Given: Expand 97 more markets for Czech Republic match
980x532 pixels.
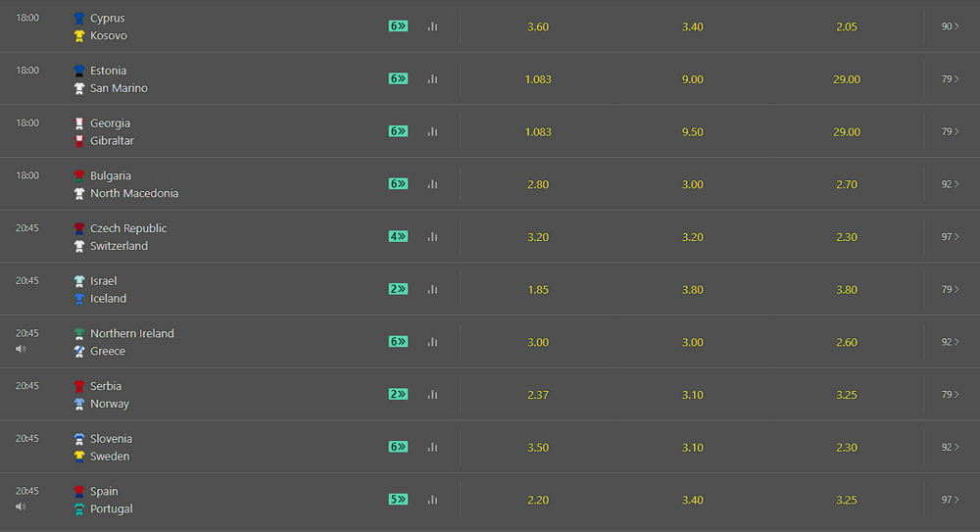Looking at the screenshot, I should tap(950, 236).
